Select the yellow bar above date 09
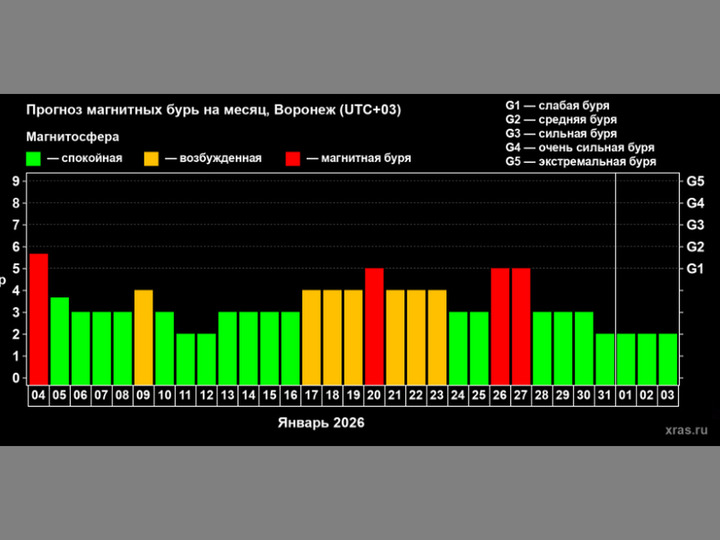Viewport: 720px width, 540px height. click(143, 335)
